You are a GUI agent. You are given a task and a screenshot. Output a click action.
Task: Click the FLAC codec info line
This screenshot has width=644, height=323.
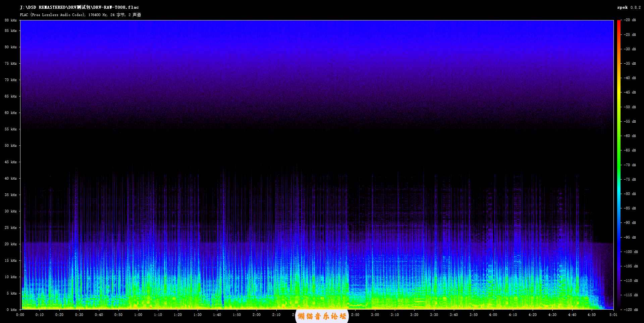point(80,15)
